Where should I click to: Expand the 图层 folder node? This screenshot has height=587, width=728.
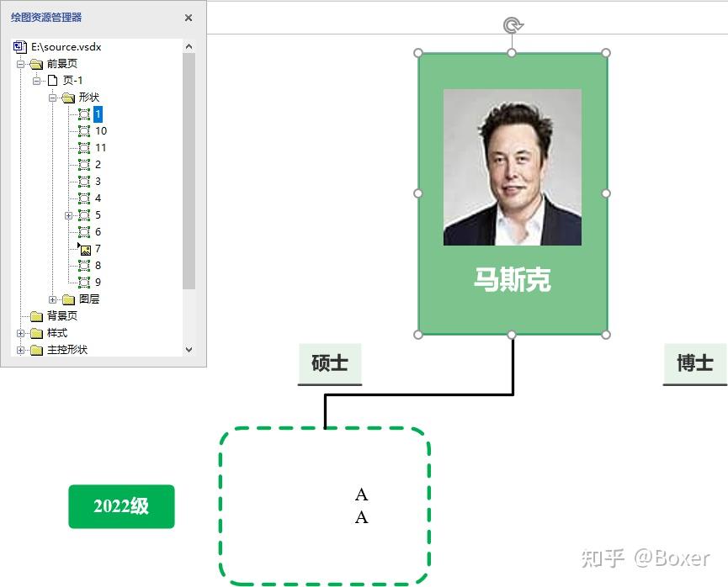tap(54, 299)
